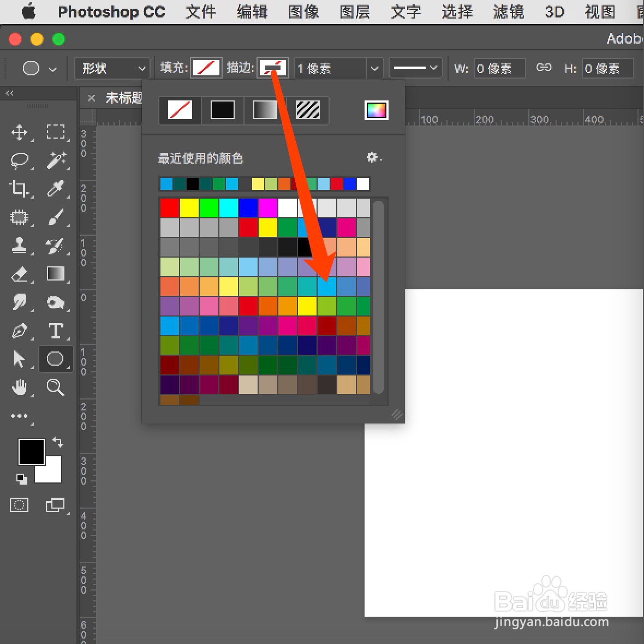The height and width of the screenshot is (644, 644).
Task: Click the swatch list vertical scrollbar
Action: coord(379,296)
